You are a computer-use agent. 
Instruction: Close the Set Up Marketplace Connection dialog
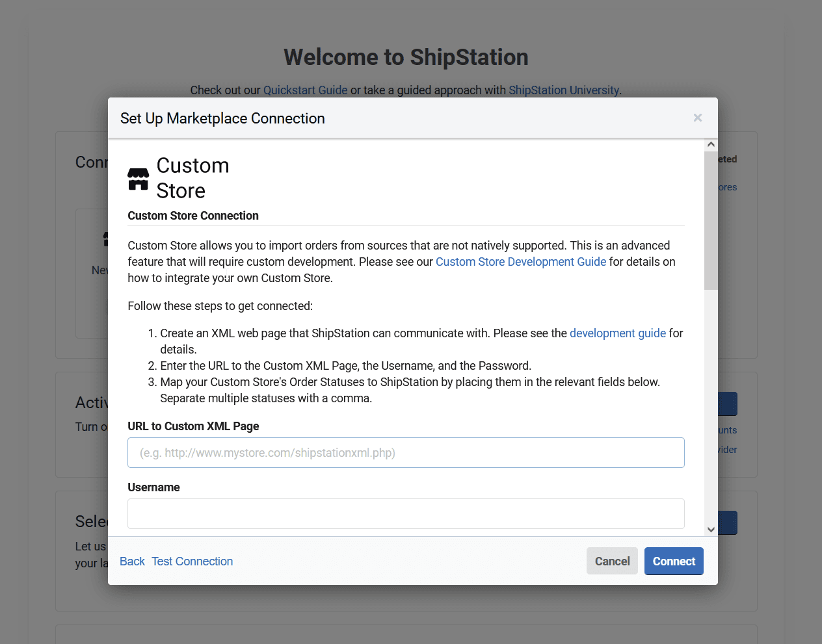point(697,118)
